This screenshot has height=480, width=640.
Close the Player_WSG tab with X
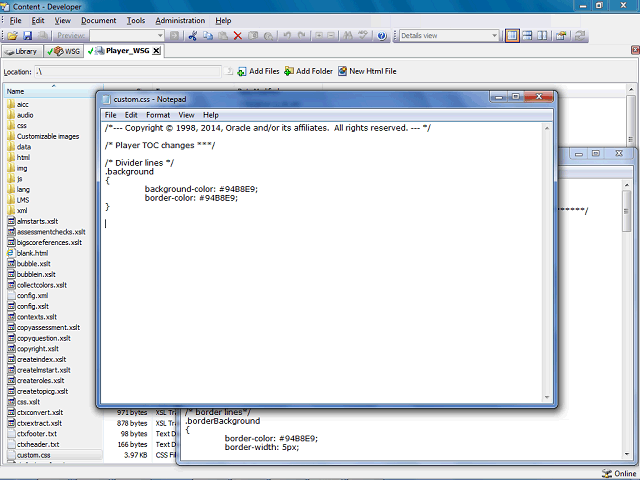156,51
